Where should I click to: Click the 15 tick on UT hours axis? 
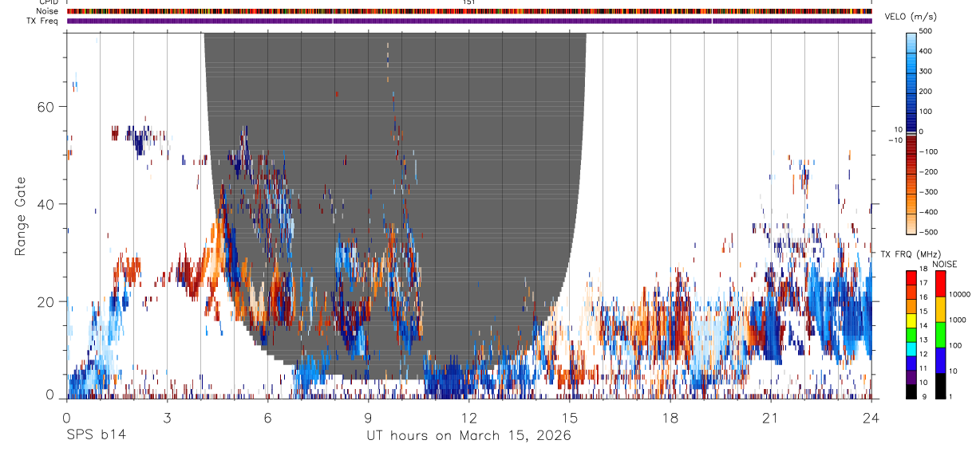pyautogui.click(x=570, y=418)
